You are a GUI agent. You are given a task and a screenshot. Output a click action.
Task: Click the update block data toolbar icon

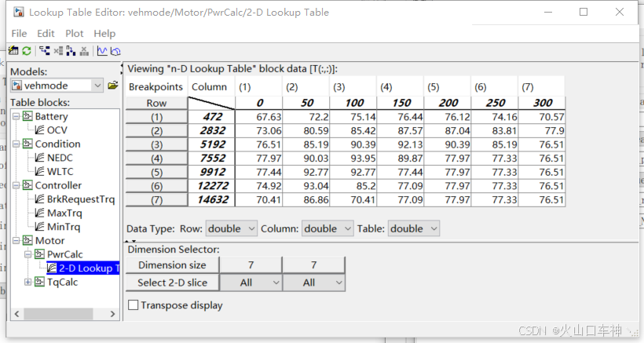13,50
